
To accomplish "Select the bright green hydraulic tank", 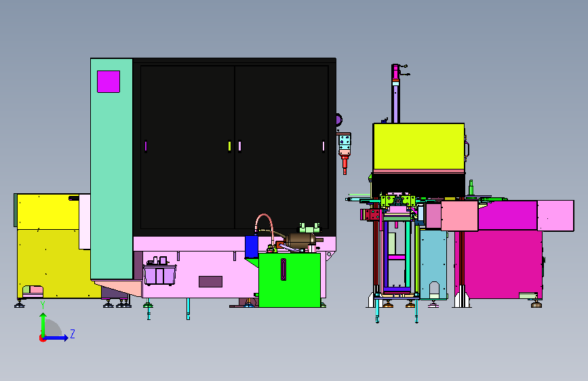I will tap(290, 280).
